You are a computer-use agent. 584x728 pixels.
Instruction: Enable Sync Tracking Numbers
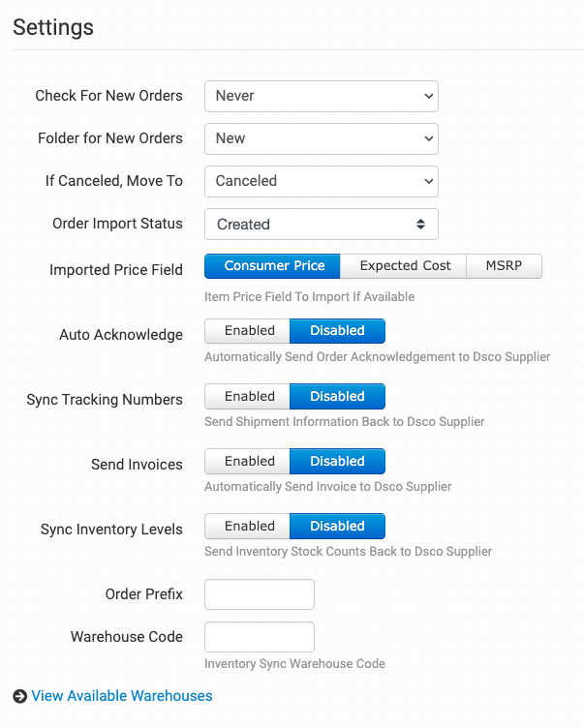(249, 396)
